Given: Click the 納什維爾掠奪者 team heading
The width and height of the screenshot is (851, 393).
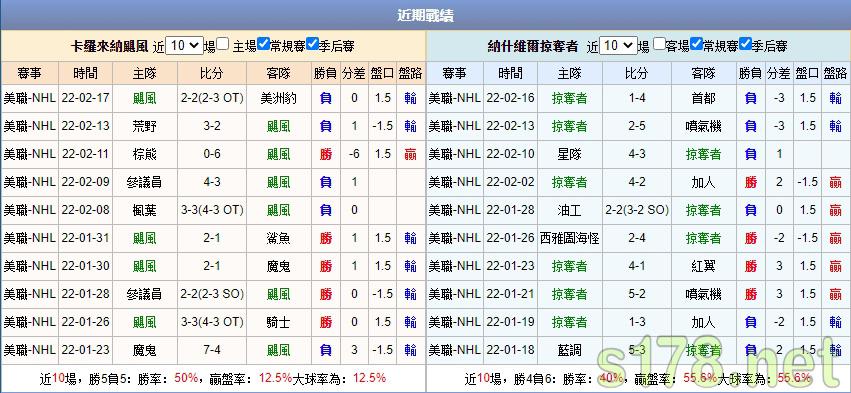Looking at the screenshot, I should coord(533,46).
